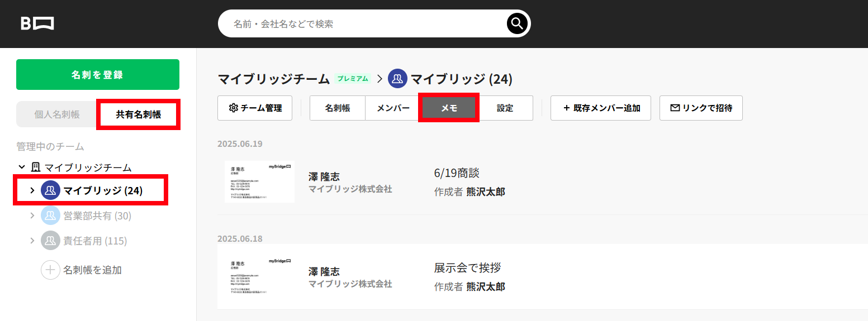The image size is (868, 321).
Task: Click the 営業部共有 group avatar icon
Action: (x=50, y=215)
